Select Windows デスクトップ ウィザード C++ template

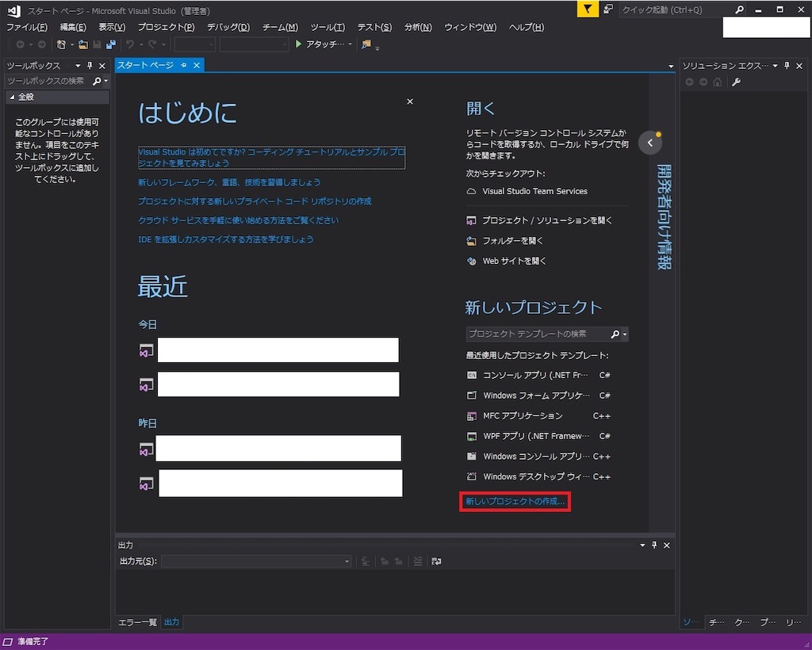click(538, 476)
